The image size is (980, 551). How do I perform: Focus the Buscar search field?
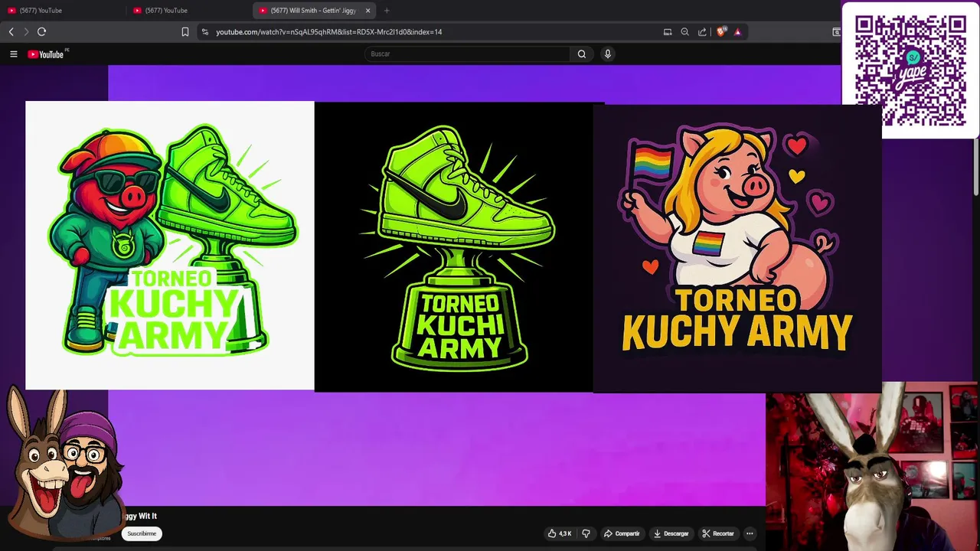pyautogui.click(x=467, y=54)
